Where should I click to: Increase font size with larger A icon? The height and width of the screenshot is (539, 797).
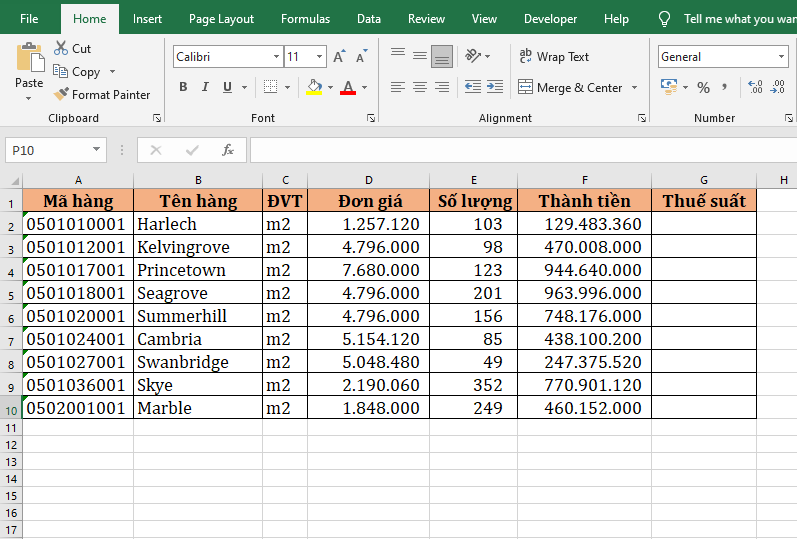click(x=340, y=57)
